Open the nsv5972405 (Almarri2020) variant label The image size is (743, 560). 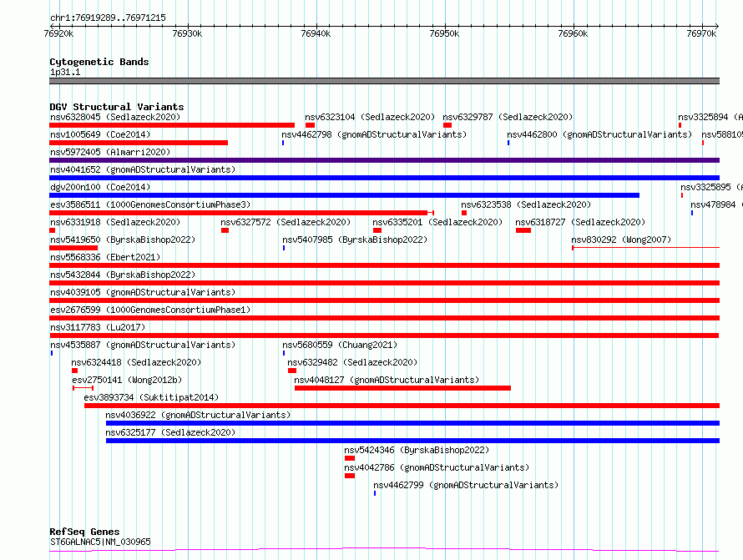pos(110,152)
